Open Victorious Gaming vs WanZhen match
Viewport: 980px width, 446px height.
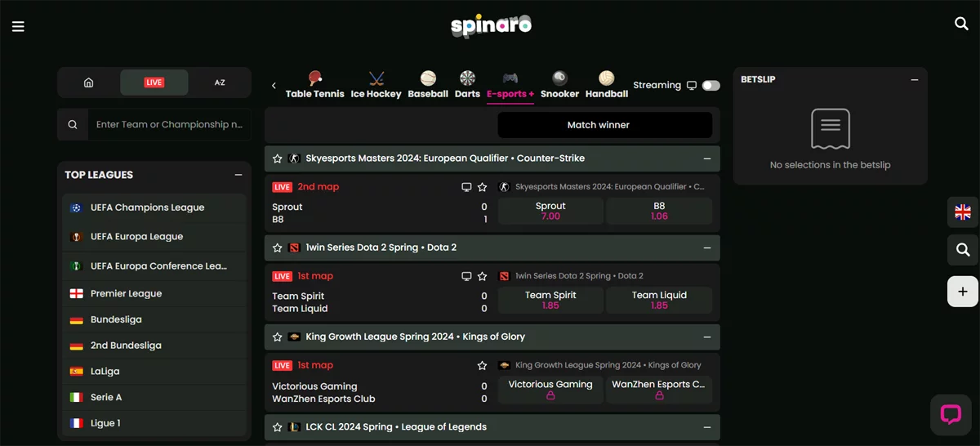(380, 392)
